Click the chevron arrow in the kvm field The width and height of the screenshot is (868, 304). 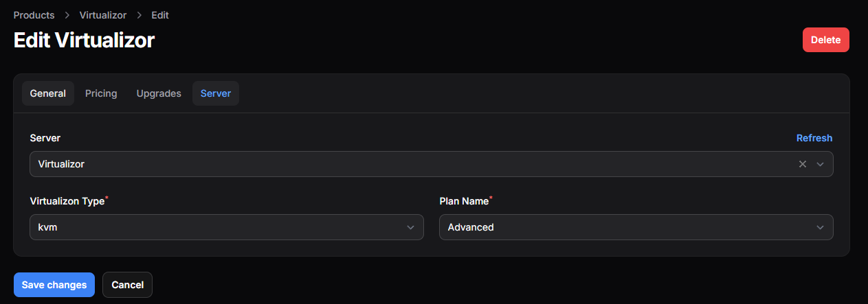(410, 227)
